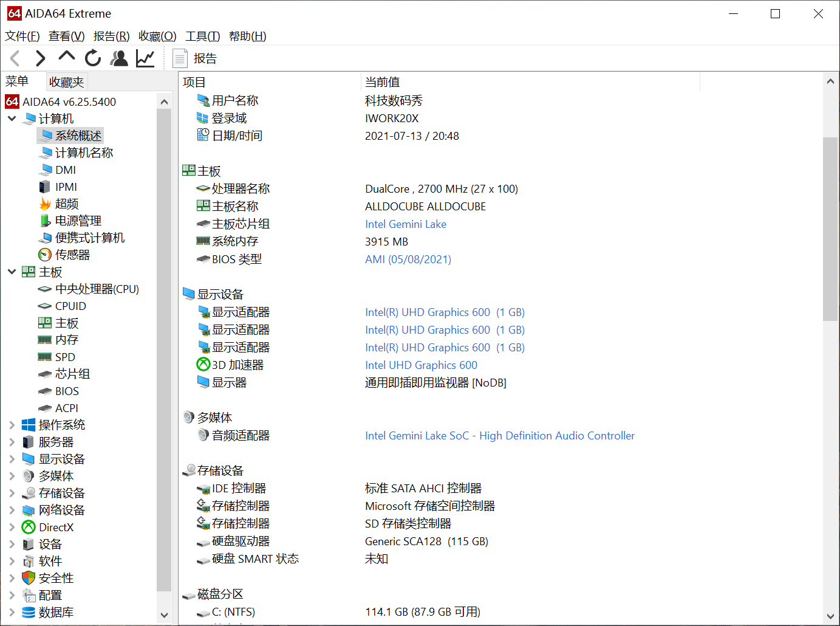Open 电源管理 tree item
Image resolution: width=840 pixels, height=626 pixels.
pyautogui.click(x=70, y=221)
